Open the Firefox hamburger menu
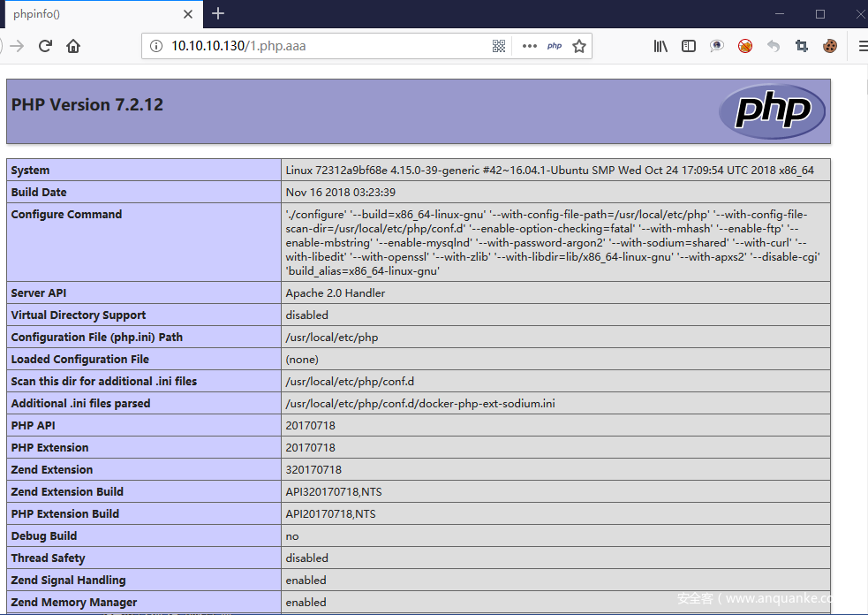Screen dimensions: 868x615 click(862, 46)
